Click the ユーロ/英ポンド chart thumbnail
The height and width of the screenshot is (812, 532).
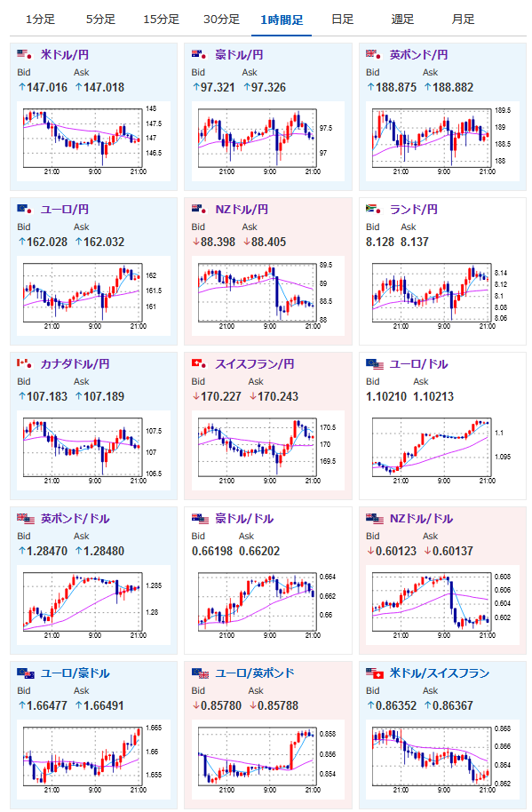(268, 760)
